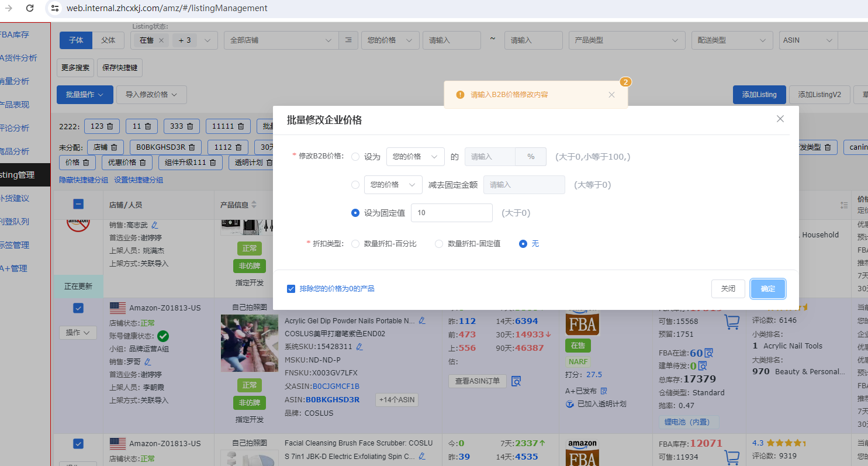Confirm the dialog with 确定 button
The width and height of the screenshot is (868, 466).
coord(768,289)
